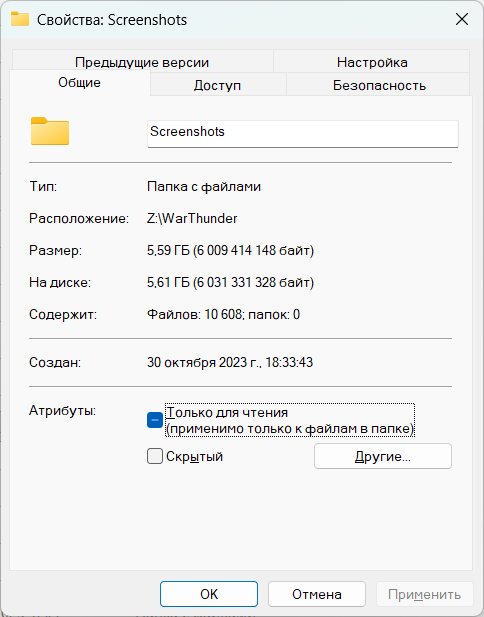Enable the Скрытый checkbox
The width and height of the screenshot is (484, 617).
click(x=155, y=456)
